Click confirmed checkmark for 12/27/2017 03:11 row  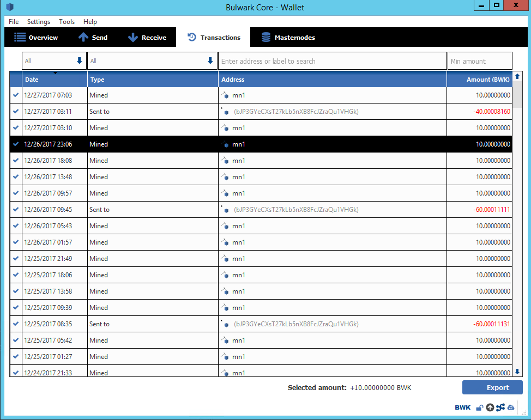tap(16, 111)
